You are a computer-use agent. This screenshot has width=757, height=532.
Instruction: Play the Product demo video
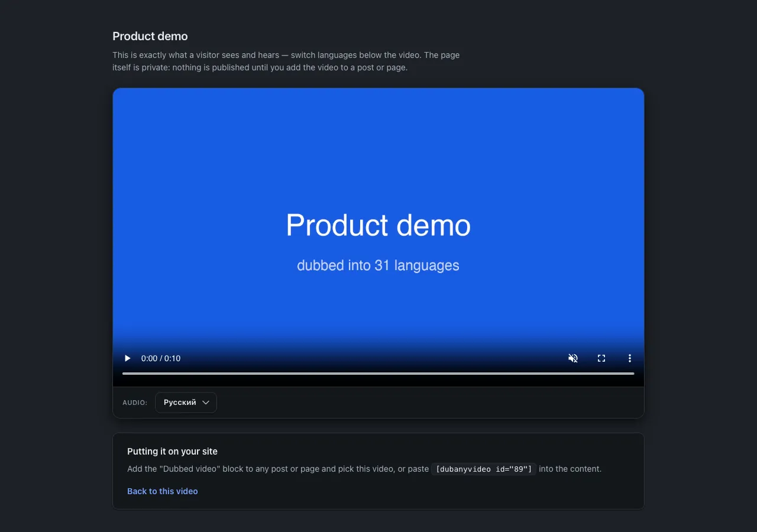click(x=127, y=358)
